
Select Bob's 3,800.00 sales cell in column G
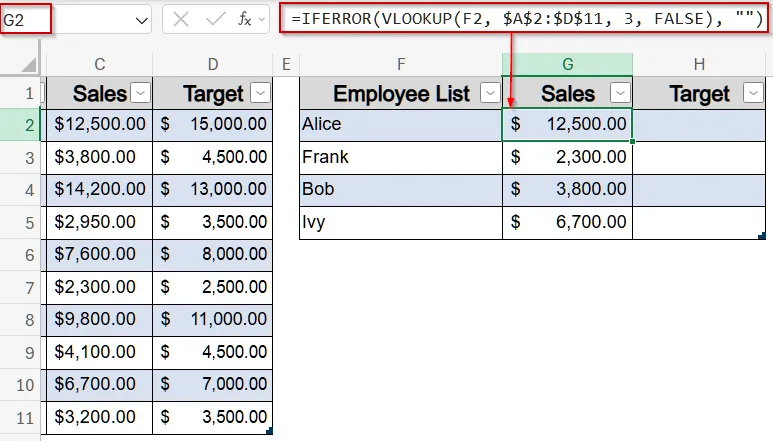pyautogui.click(x=567, y=190)
